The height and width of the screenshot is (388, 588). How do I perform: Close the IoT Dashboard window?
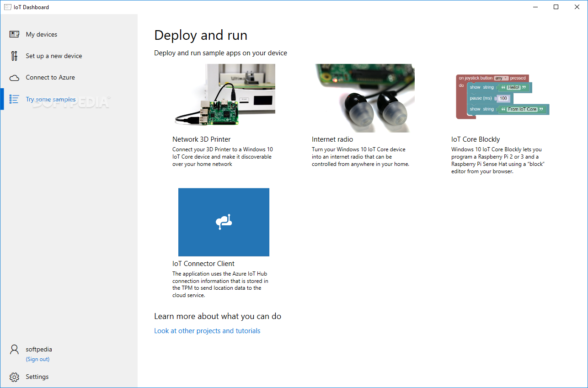(x=577, y=7)
